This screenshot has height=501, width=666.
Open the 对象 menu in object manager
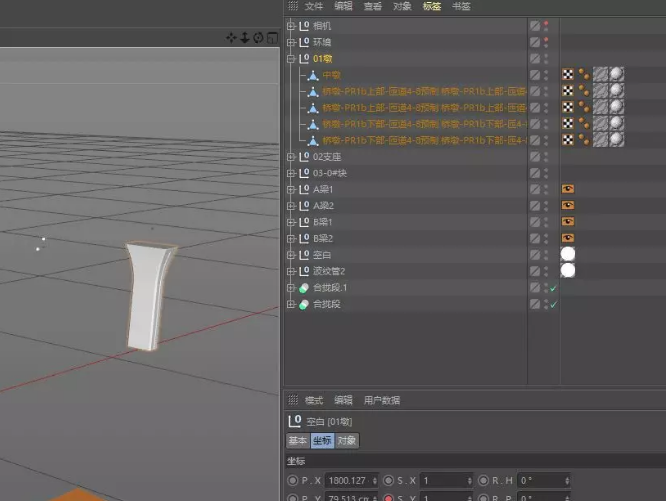[402, 6]
